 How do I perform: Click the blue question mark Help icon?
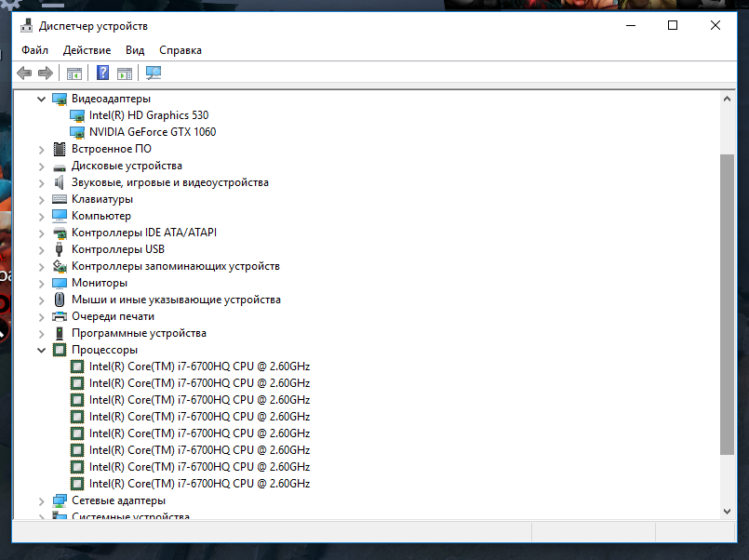click(103, 73)
